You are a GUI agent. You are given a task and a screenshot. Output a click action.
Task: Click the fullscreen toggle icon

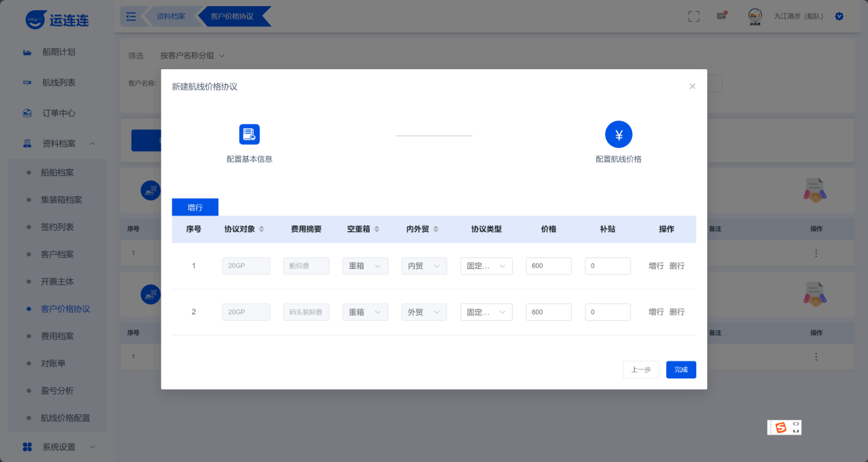click(693, 16)
